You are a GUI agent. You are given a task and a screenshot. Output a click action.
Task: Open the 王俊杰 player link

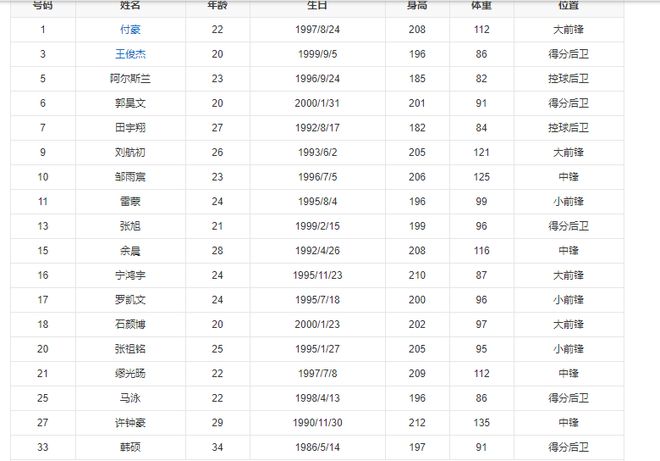[x=130, y=53]
